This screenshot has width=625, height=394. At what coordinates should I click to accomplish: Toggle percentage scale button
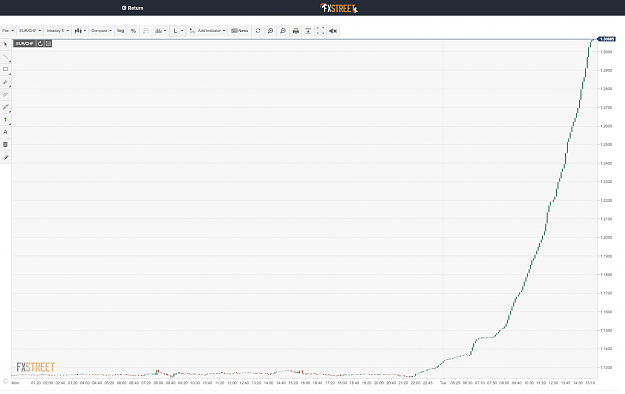[134, 31]
